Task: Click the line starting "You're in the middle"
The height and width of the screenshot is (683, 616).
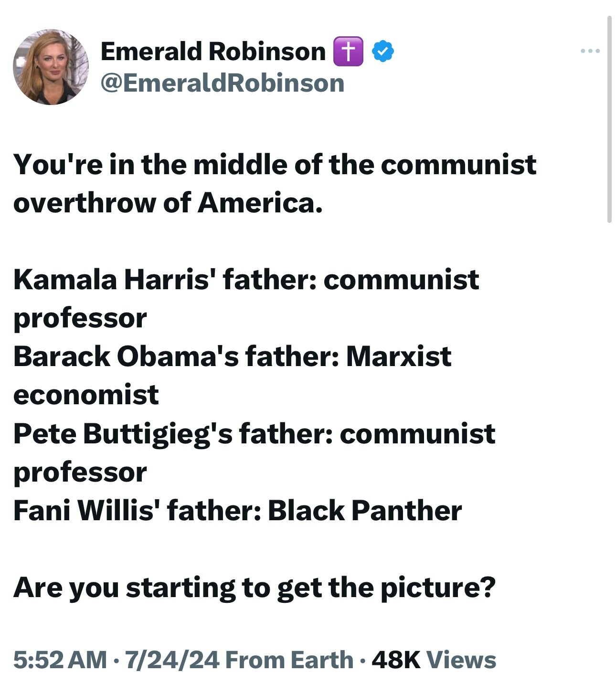Action: (x=275, y=165)
